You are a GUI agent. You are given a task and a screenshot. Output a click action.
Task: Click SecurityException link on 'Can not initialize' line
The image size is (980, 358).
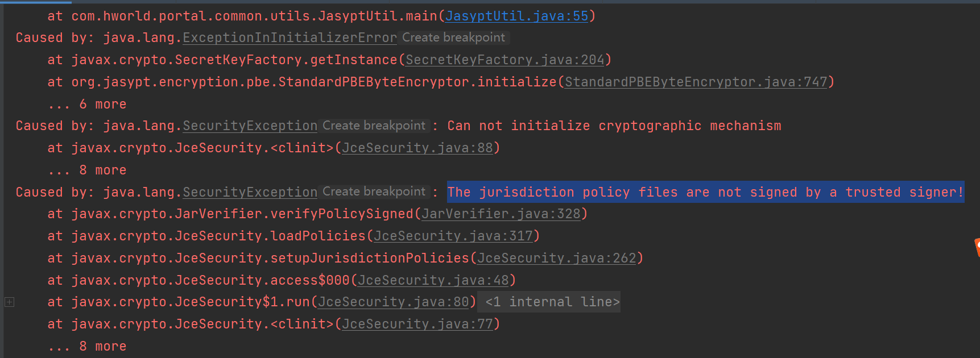pos(250,126)
